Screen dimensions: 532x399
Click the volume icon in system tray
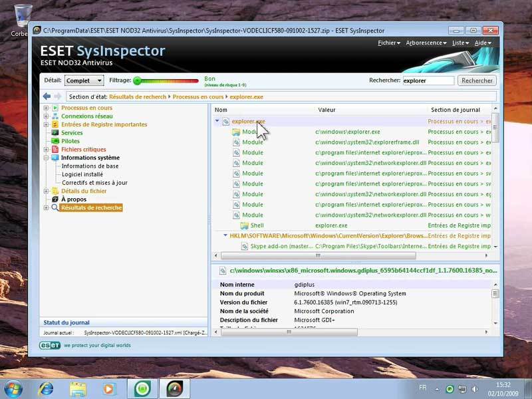click(475, 389)
